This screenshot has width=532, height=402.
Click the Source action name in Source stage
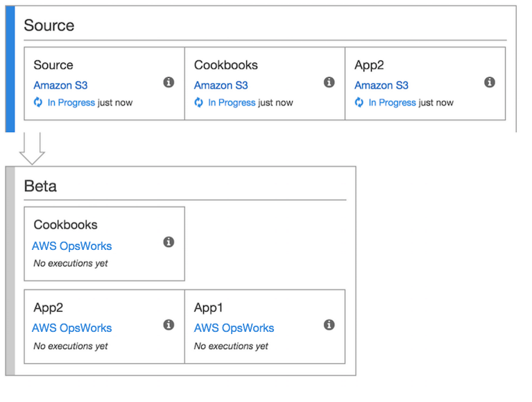pos(53,65)
